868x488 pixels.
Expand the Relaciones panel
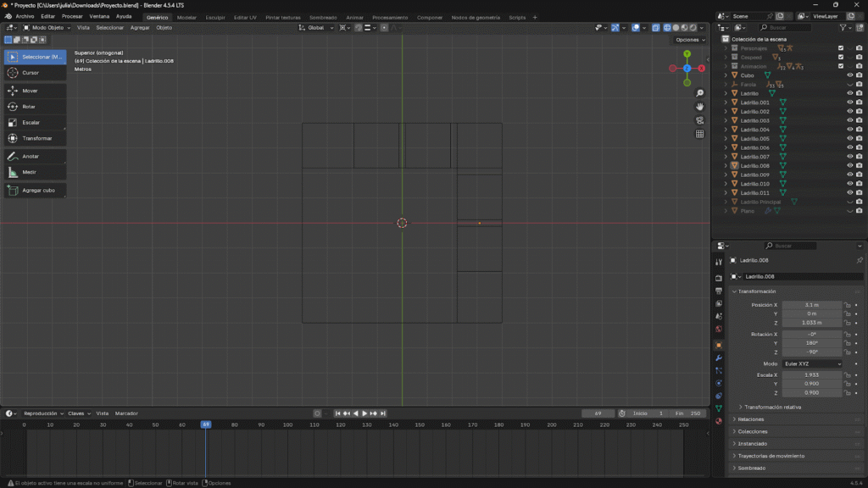751,419
